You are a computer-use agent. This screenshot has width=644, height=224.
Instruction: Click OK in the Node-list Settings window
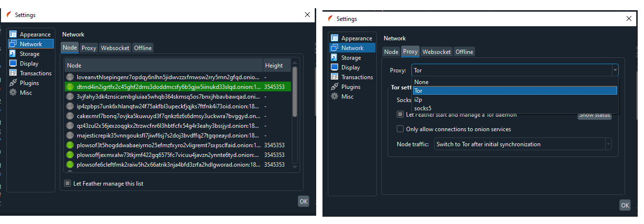pyautogui.click(x=304, y=201)
